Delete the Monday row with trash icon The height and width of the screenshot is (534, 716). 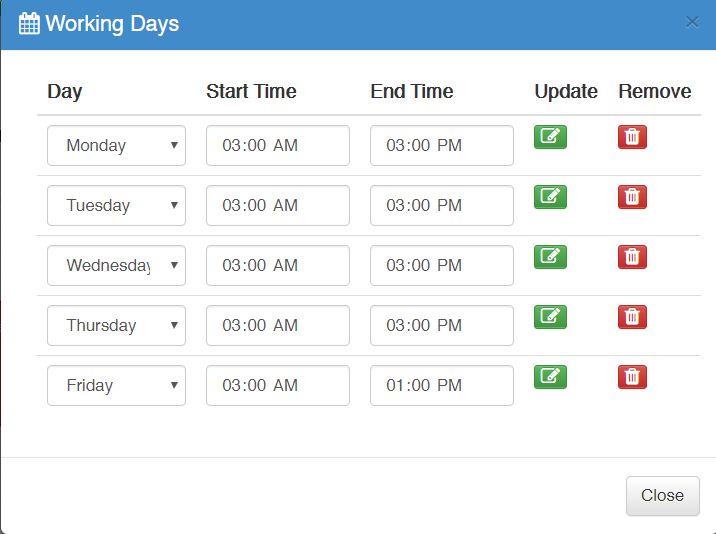pyautogui.click(x=632, y=137)
